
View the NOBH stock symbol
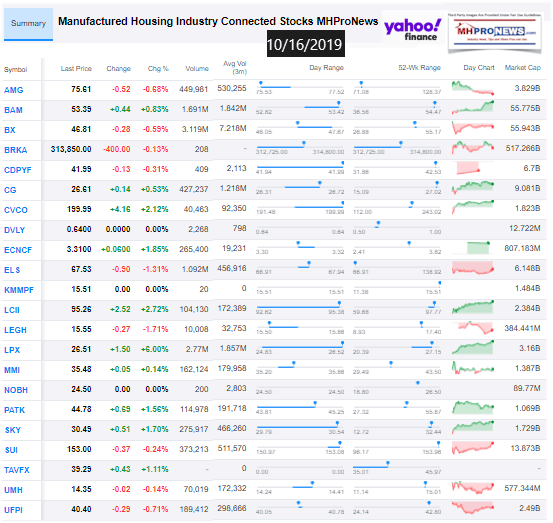(x=16, y=390)
